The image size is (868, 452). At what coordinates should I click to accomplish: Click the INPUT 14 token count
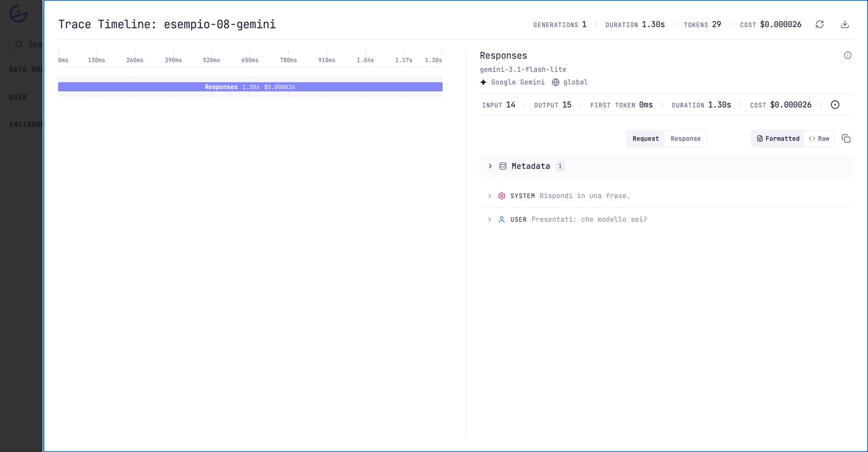pyautogui.click(x=499, y=105)
